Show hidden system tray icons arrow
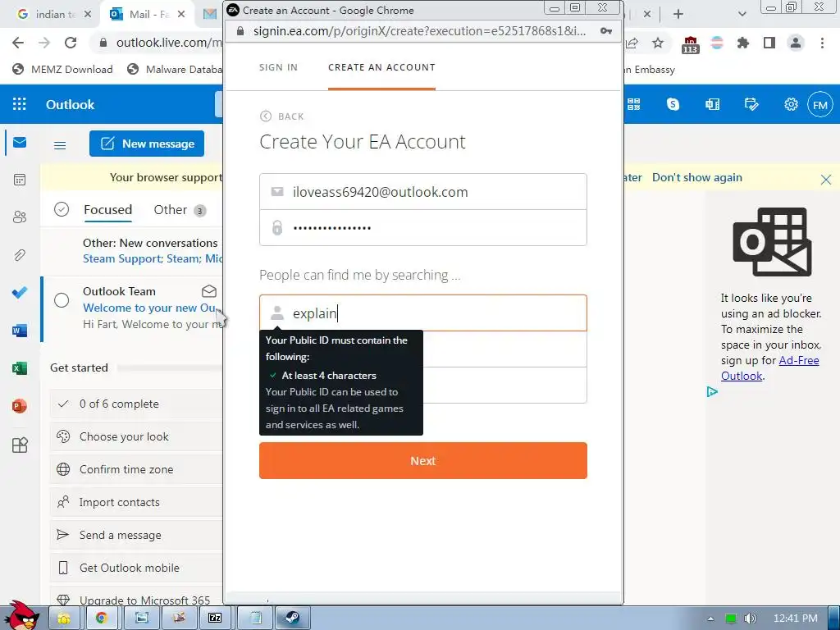Screen dimensions: 840x630 (x=710, y=619)
